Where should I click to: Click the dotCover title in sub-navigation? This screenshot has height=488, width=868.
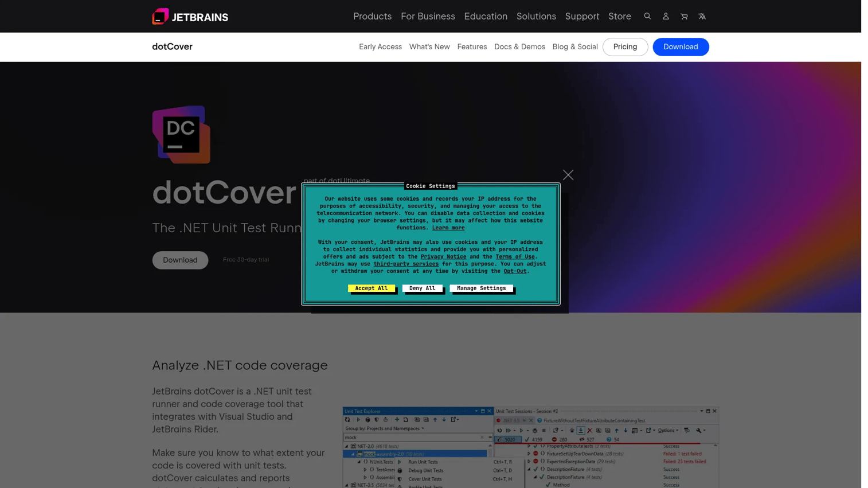[172, 47]
